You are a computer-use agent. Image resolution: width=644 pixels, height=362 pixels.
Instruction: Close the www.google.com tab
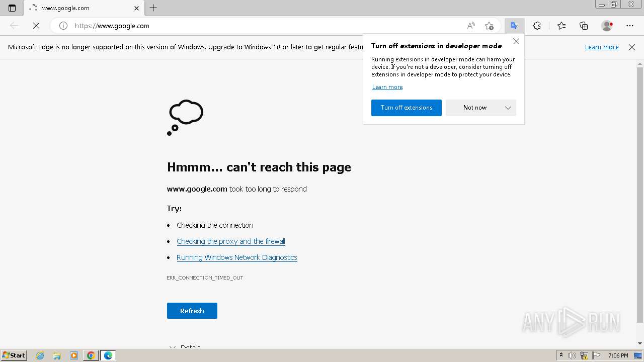136,8
